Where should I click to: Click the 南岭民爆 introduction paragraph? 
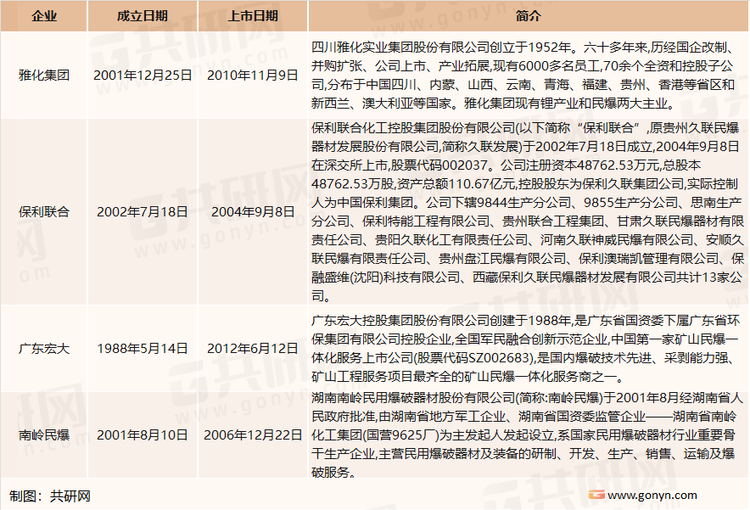(x=527, y=435)
